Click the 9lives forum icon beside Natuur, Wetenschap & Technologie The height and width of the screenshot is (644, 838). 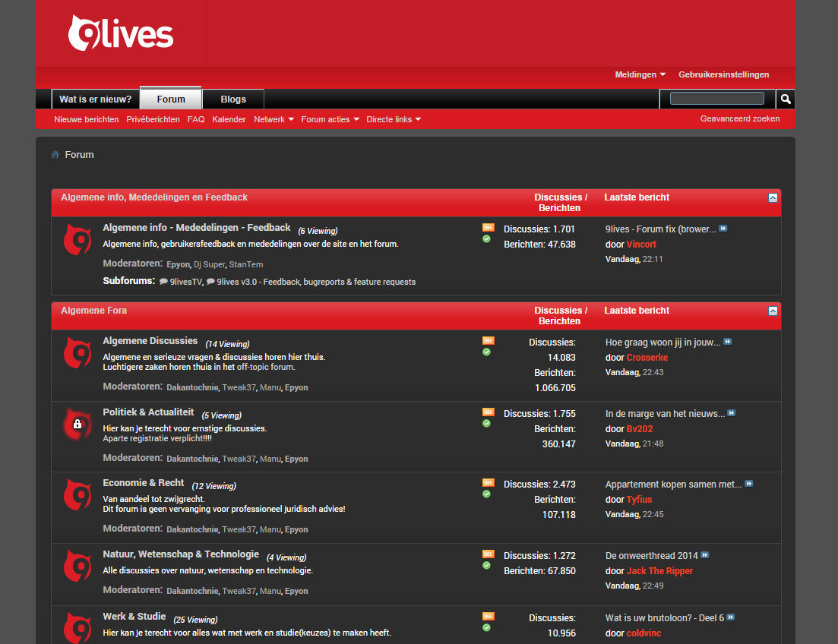76,567
